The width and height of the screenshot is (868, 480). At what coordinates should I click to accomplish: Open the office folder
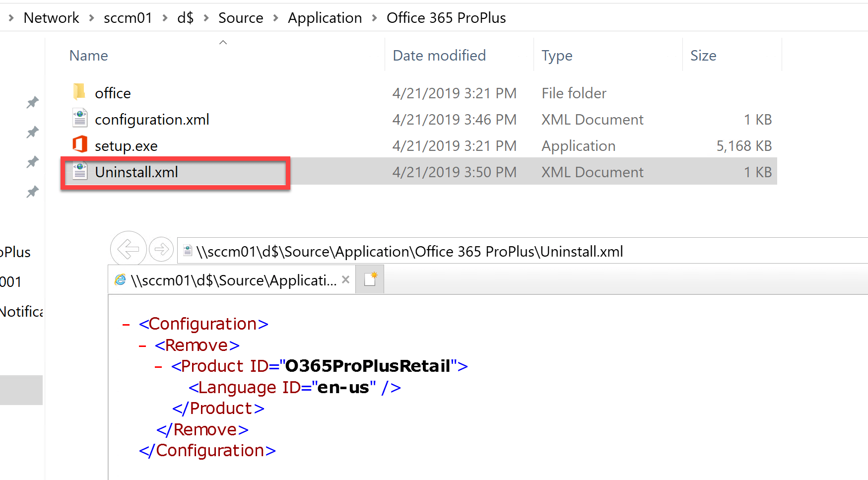79,92
